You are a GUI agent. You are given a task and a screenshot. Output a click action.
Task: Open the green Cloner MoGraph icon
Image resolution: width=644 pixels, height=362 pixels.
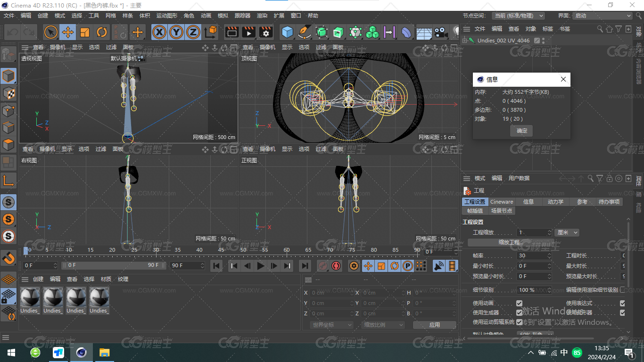point(373,33)
